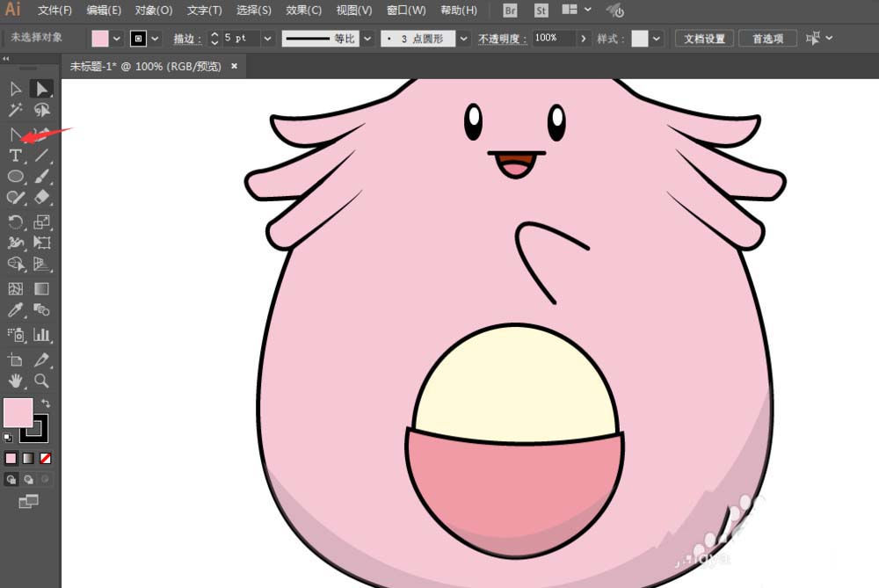
Task: Select the Paintbrush tool
Action: coord(42,177)
